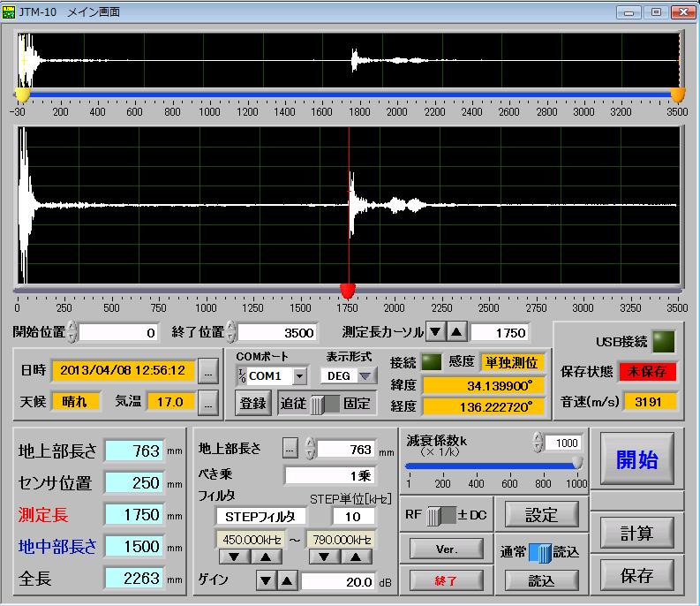The image size is (700, 606).
Task: Click the 450.000kHz lower filter frequency
Action: (x=251, y=540)
